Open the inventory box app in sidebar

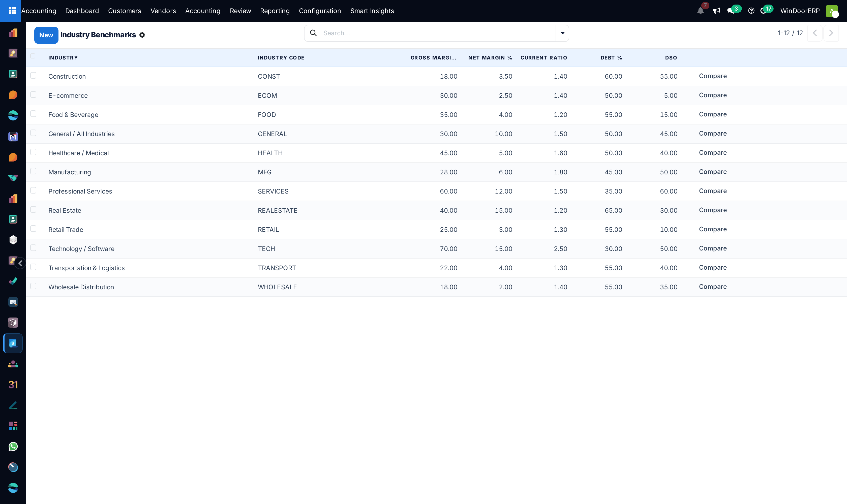(13, 323)
